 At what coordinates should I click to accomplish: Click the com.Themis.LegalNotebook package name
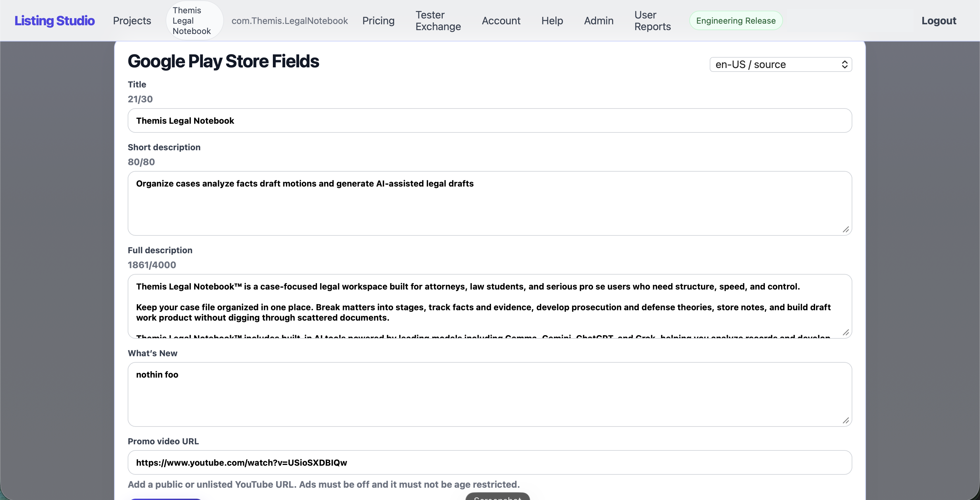point(289,20)
